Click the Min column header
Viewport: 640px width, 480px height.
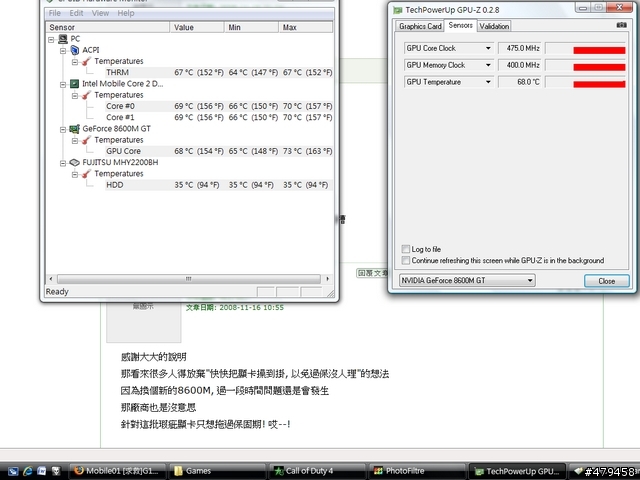pos(251,27)
